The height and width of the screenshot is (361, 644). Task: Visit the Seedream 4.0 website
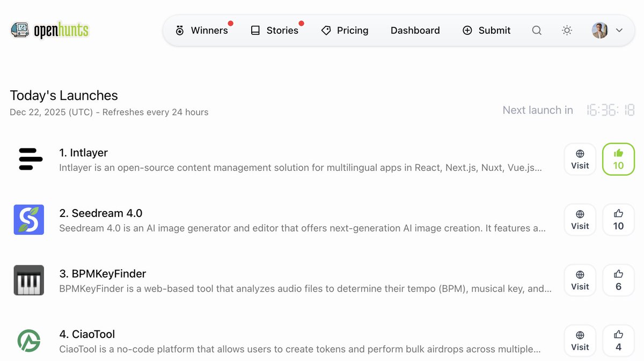point(580,220)
